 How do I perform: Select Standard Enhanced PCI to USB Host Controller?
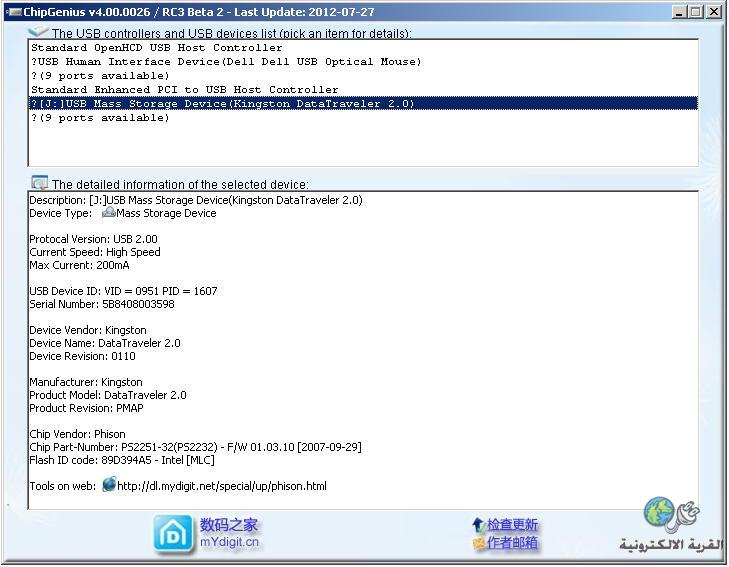pyautogui.click(x=363, y=90)
